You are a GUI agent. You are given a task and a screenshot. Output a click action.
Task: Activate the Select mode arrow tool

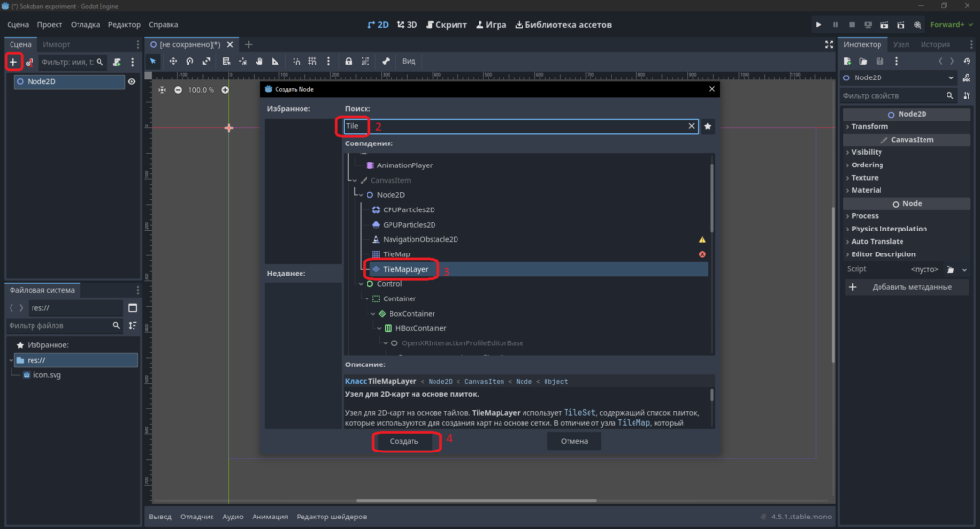point(153,61)
